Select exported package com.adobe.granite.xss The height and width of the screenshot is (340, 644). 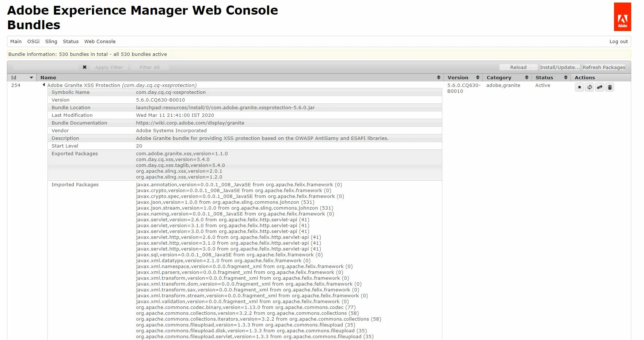click(182, 154)
